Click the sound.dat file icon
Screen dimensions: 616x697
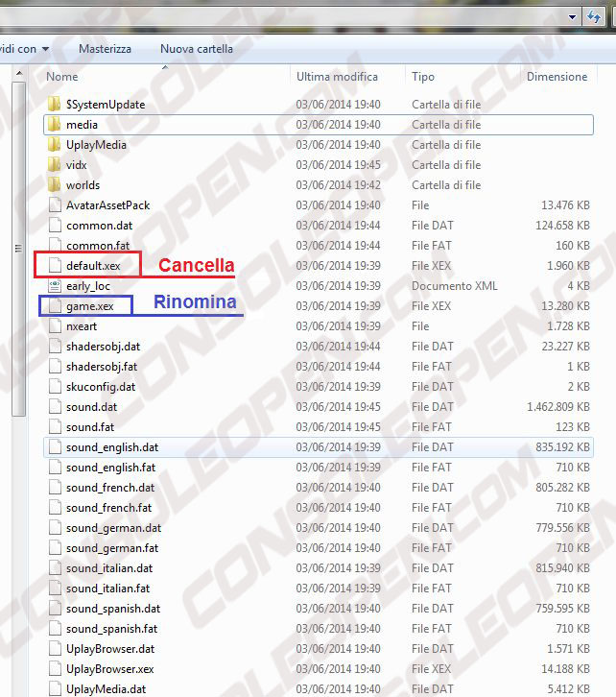pos(55,407)
